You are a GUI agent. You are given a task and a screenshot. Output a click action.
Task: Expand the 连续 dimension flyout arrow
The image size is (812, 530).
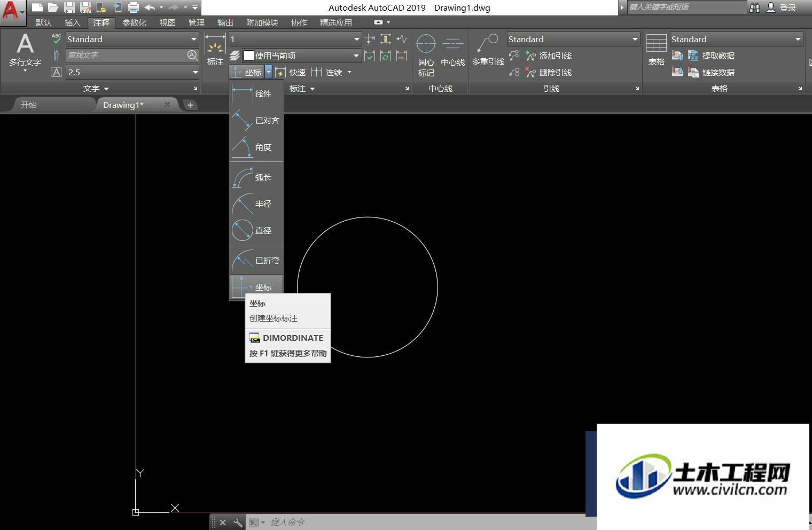(349, 72)
